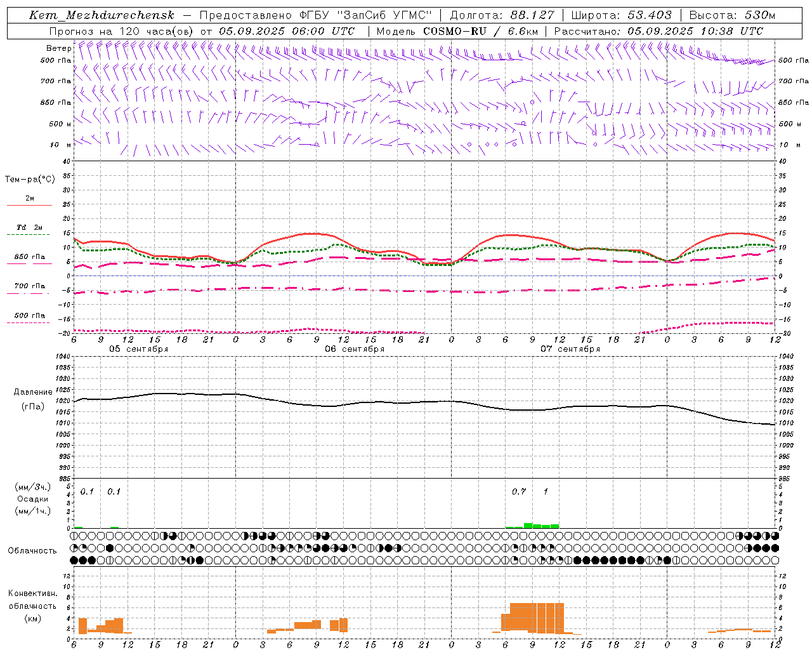Click the elevation label "Высота: 530м"
Image resolution: width=812 pixels, height=650 pixels.
732,15
